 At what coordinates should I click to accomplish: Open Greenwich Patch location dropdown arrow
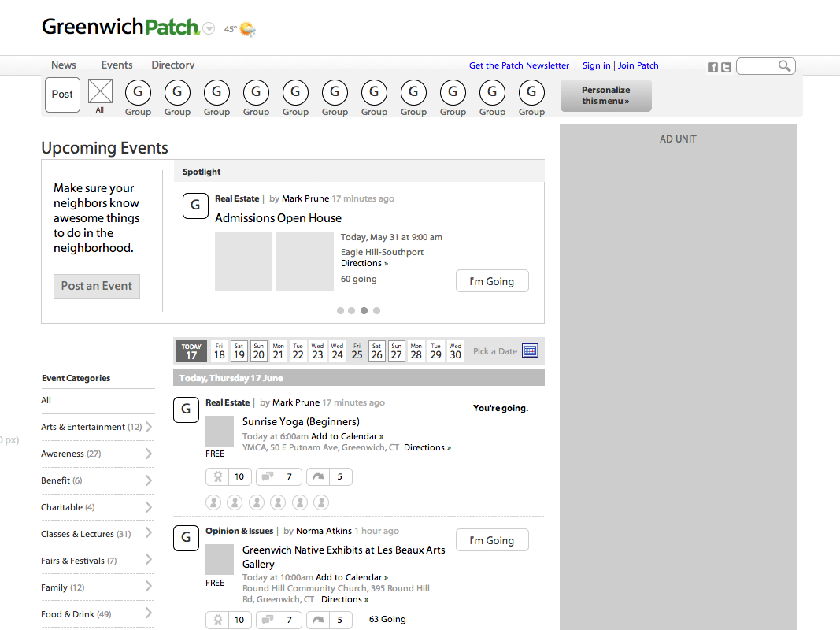point(209,29)
